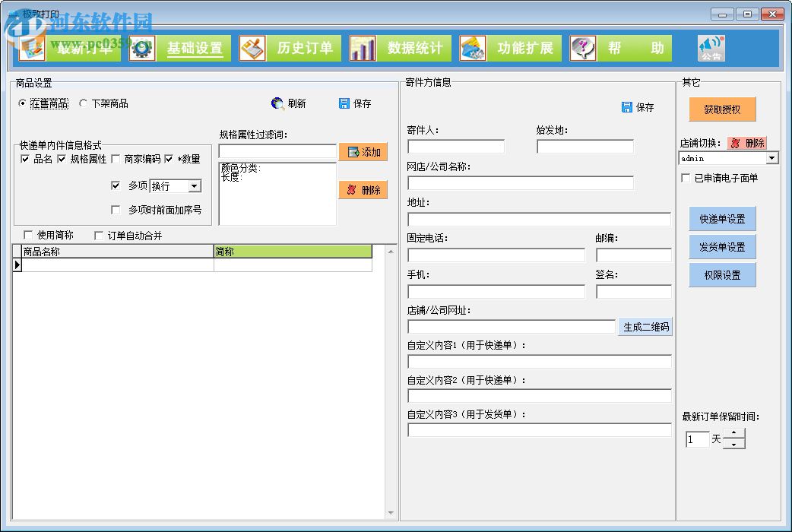
Task: Click the 始发地 input field
Action: coord(585,147)
